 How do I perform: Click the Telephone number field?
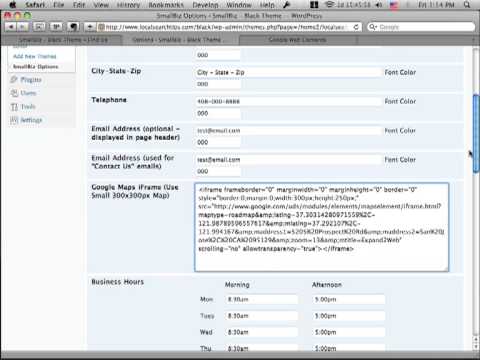(x=288, y=101)
